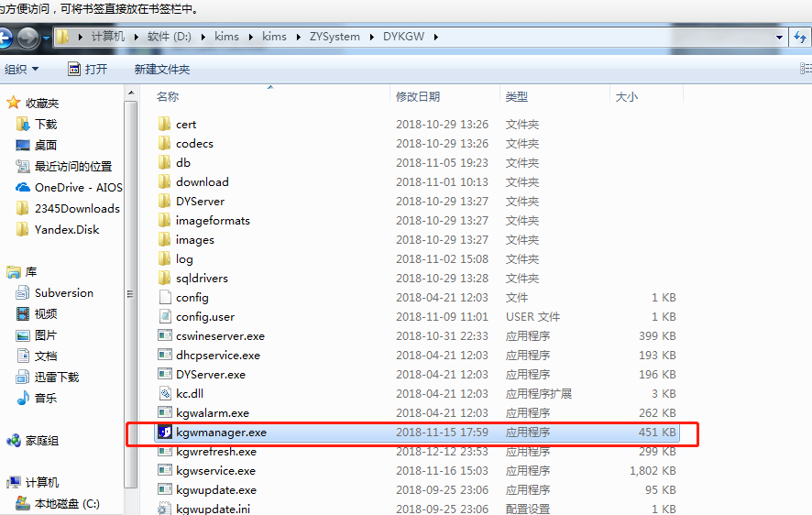The height and width of the screenshot is (515, 812).
Task: Expand the arrow after 计算机 in the breadcrumb
Action: click(137, 37)
